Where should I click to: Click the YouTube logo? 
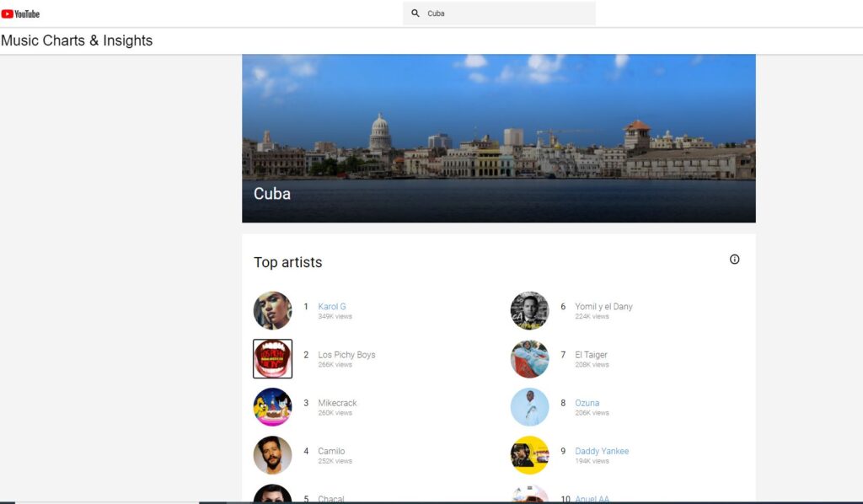[x=20, y=13]
